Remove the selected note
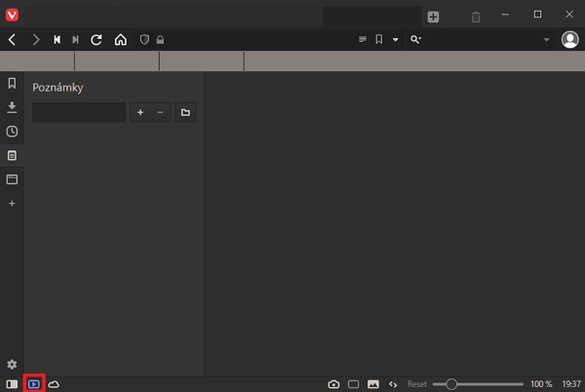 coord(160,112)
